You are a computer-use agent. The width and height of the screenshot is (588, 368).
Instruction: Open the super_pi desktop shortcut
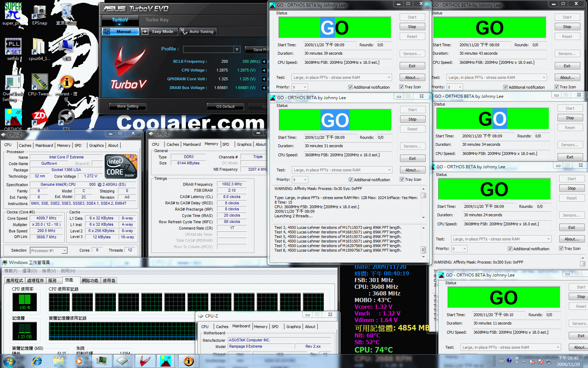[x=13, y=13]
